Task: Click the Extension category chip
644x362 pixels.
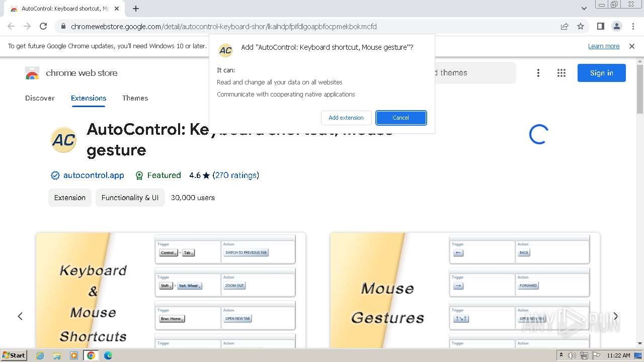Action: point(70,198)
